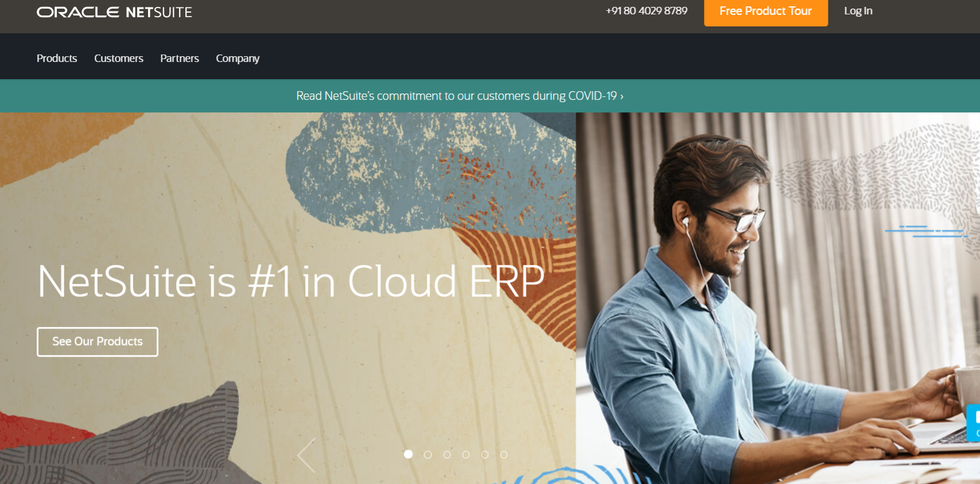980x484 pixels.
Task: Select the second carousel dot
Action: click(427, 455)
